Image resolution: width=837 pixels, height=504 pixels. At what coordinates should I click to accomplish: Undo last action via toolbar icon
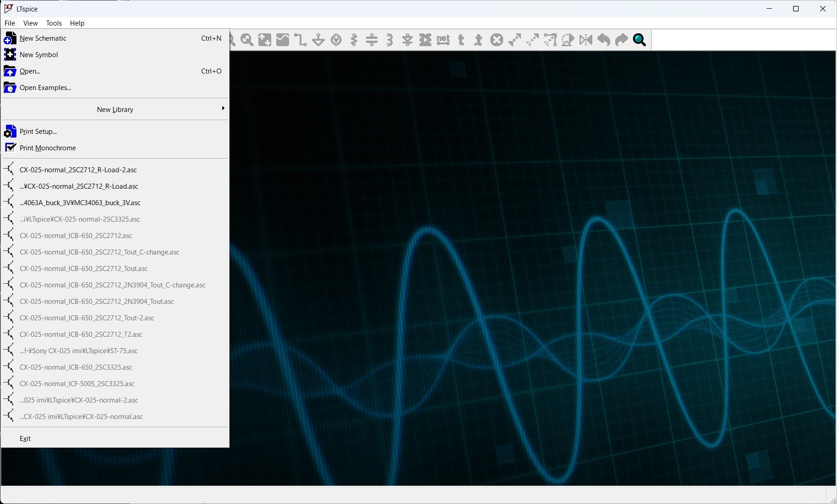coord(603,40)
